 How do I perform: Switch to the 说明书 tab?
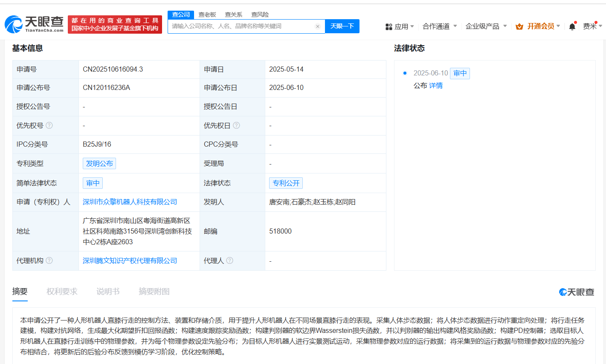108,292
